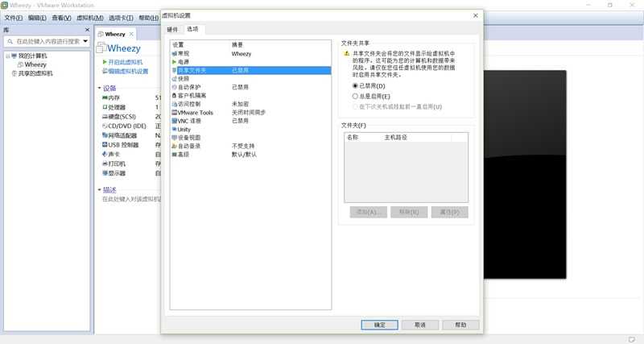Collapse the 我的计算机 tree node
Viewport: 644px width, 344px height.
7,56
